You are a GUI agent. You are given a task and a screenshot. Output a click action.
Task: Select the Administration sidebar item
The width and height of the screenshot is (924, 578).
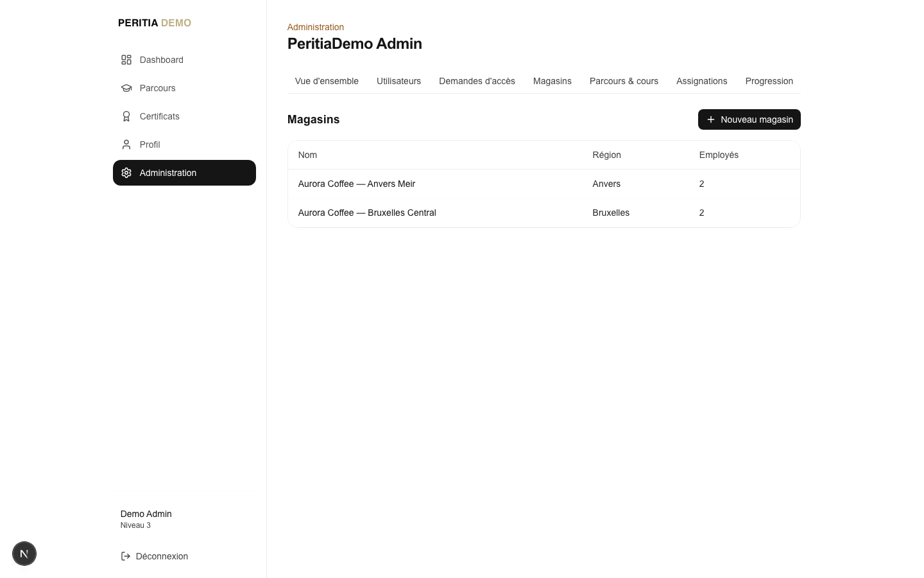184,173
